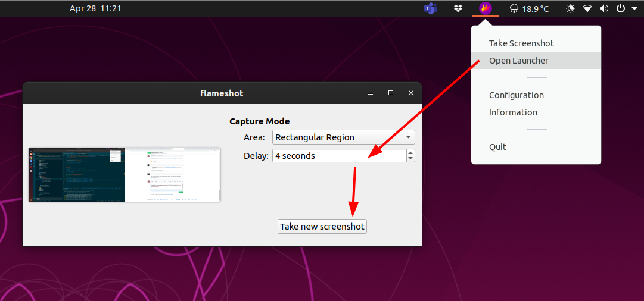This screenshot has width=644, height=301.
Task: Select Open Launcher in tray menu
Action: tap(536, 60)
